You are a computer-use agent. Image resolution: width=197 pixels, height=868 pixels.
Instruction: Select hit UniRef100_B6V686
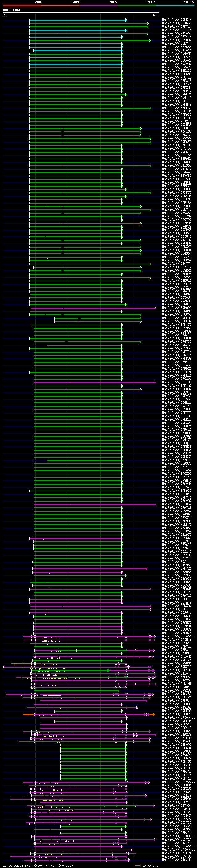point(177,47)
